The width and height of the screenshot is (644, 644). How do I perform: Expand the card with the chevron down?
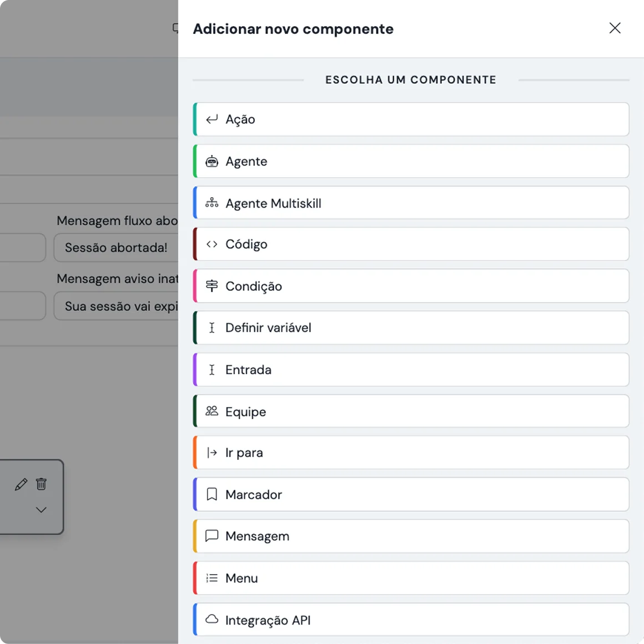(41, 510)
